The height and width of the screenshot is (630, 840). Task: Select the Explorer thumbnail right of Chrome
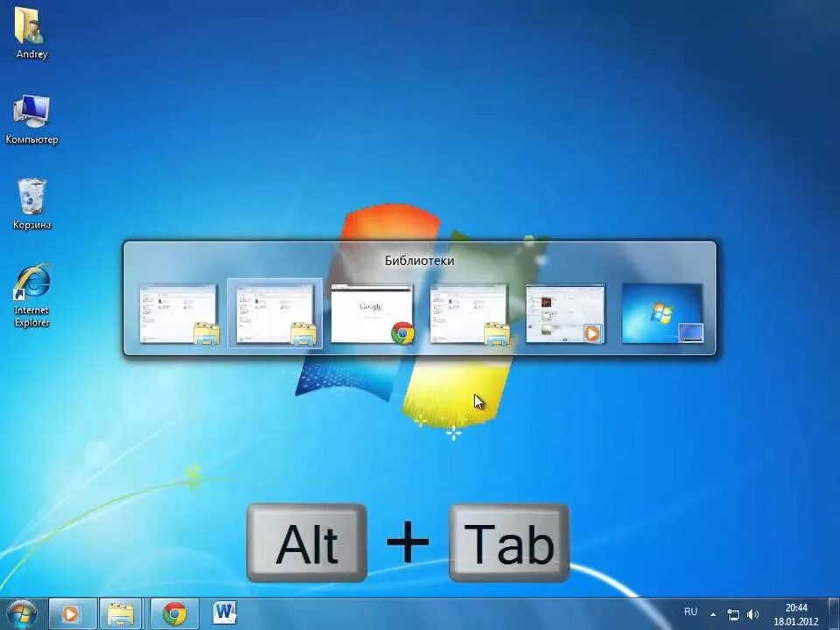tap(469, 314)
